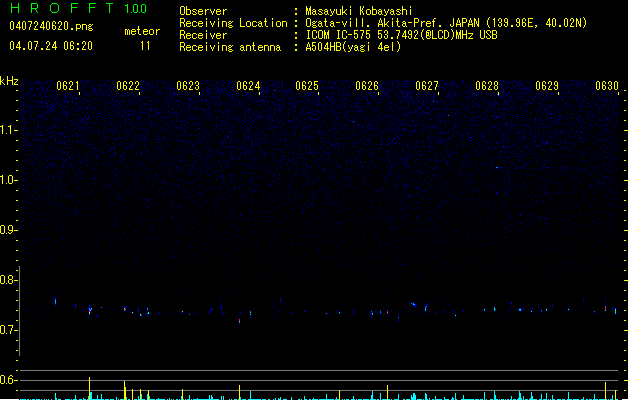Click the yellow meteor spike before 0622
The width and height of the screenshot is (629, 400).
pyautogui.click(x=125, y=390)
